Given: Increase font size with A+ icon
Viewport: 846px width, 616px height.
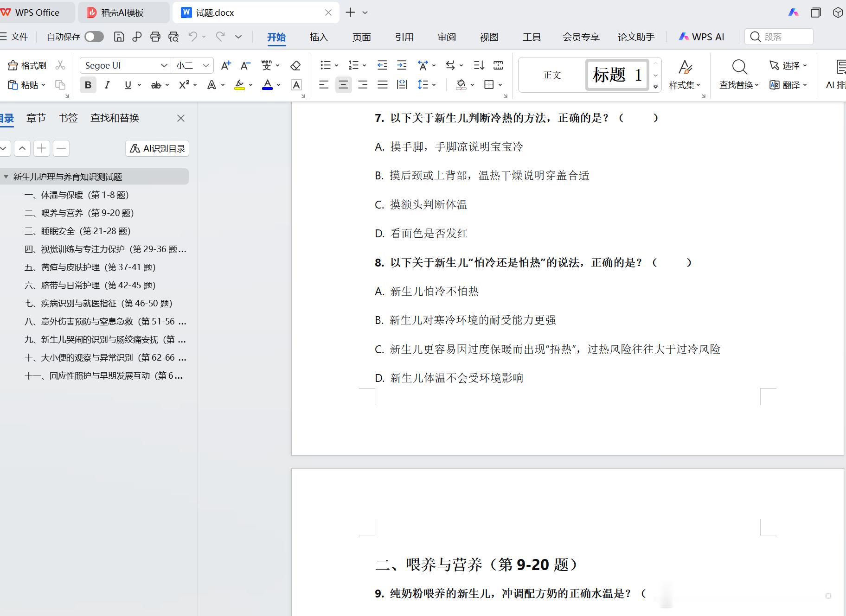Looking at the screenshot, I should [226, 65].
